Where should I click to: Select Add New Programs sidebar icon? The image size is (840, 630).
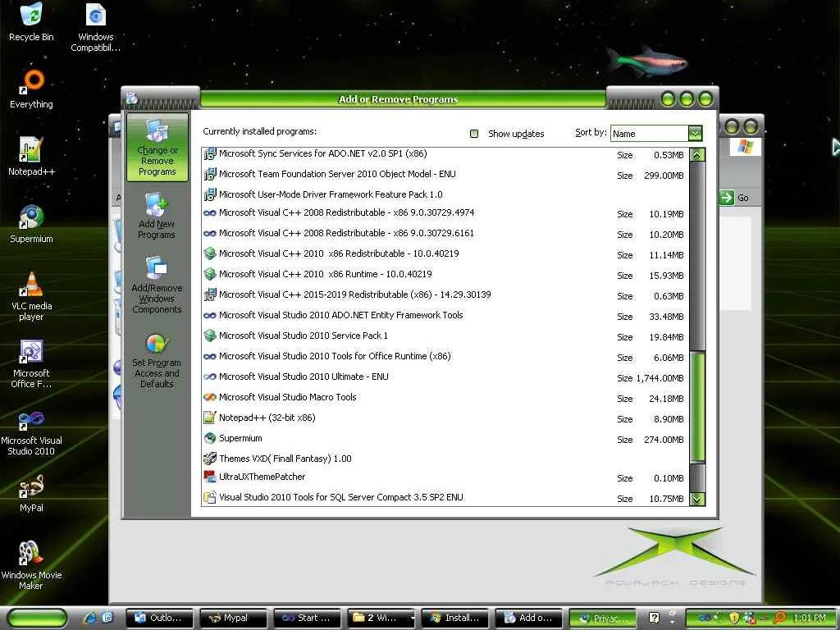[x=157, y=216]
